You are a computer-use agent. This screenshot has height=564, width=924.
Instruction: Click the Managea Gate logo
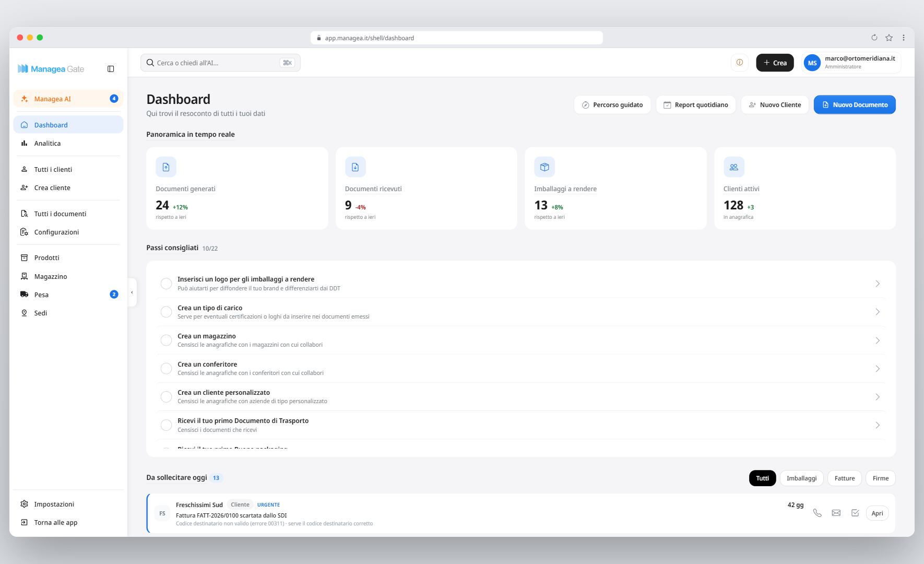click(x=51, y=69)
